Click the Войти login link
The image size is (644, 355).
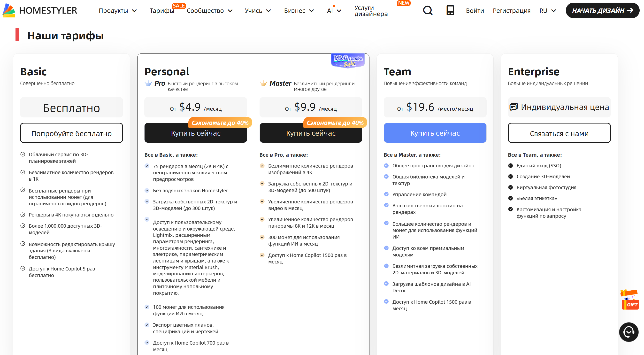tap(475, 11)
